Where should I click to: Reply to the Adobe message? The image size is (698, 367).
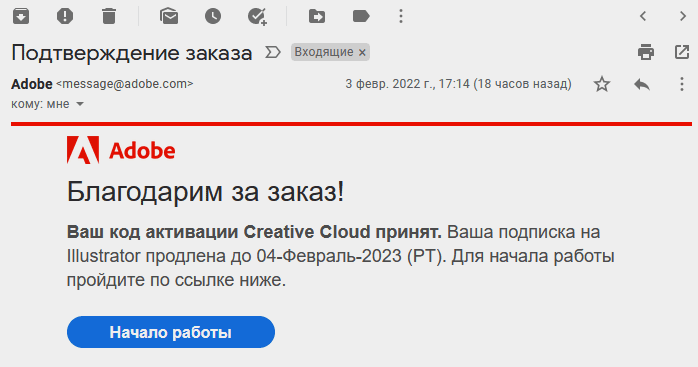coord(642,84)
